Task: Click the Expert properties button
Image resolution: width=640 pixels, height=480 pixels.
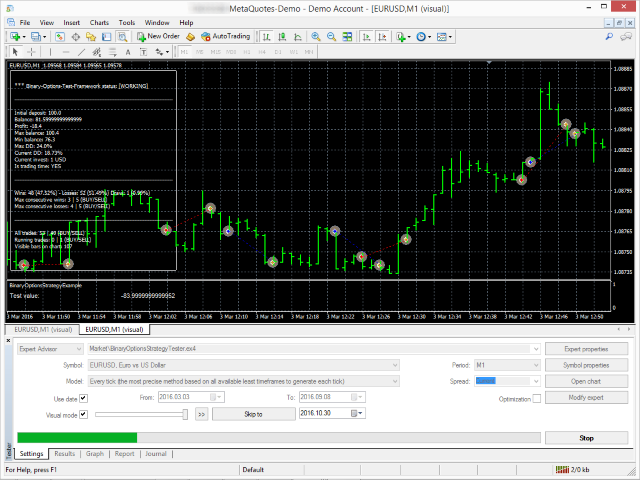Action: tap(586, 349)
